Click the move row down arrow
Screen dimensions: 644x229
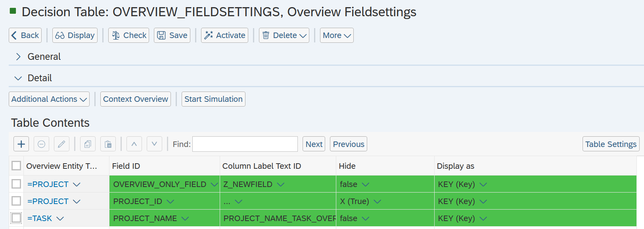point(154,144)
